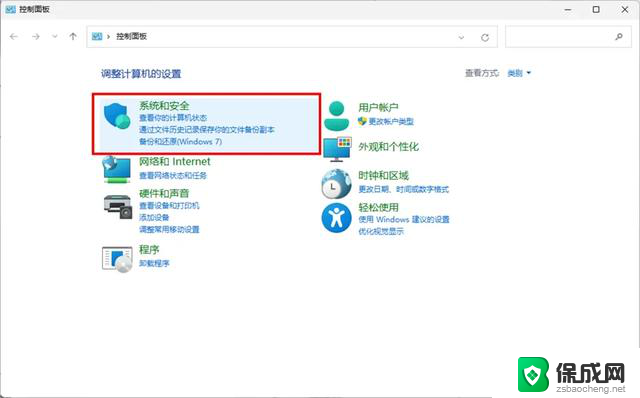
Task: Click the Control Panel icon in the address bar
Action: tap(97, 36)
